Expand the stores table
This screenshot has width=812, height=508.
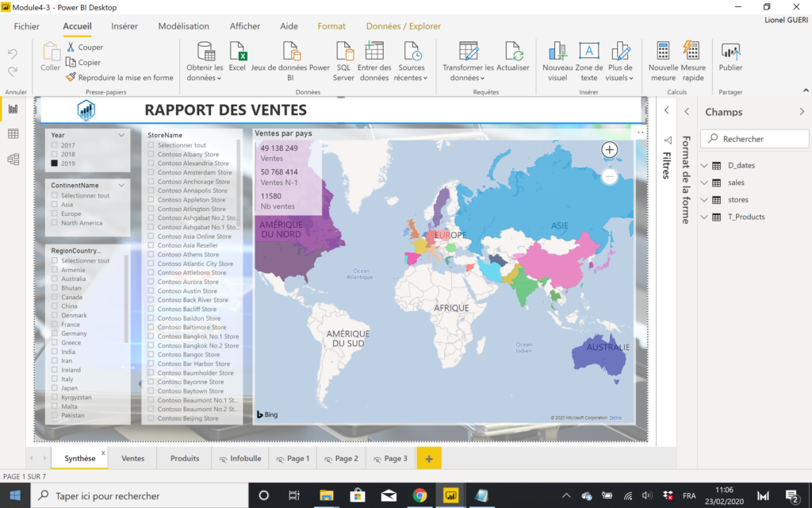[704, 199]
